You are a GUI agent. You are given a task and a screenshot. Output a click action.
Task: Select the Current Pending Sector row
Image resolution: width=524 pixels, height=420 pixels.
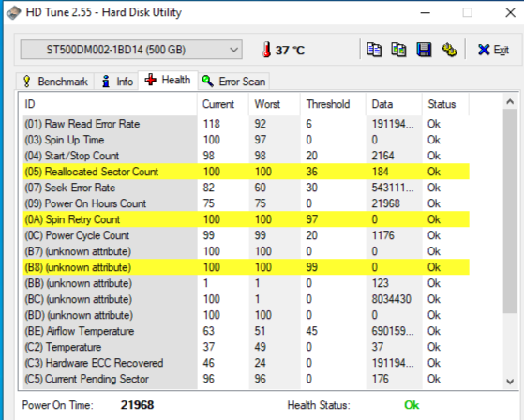click(247, 379)
